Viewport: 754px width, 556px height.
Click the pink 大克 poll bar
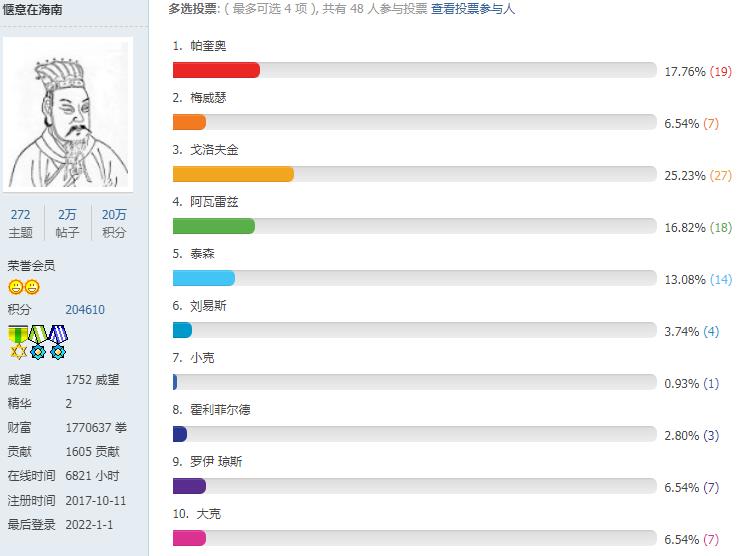(x=189, y=538)
